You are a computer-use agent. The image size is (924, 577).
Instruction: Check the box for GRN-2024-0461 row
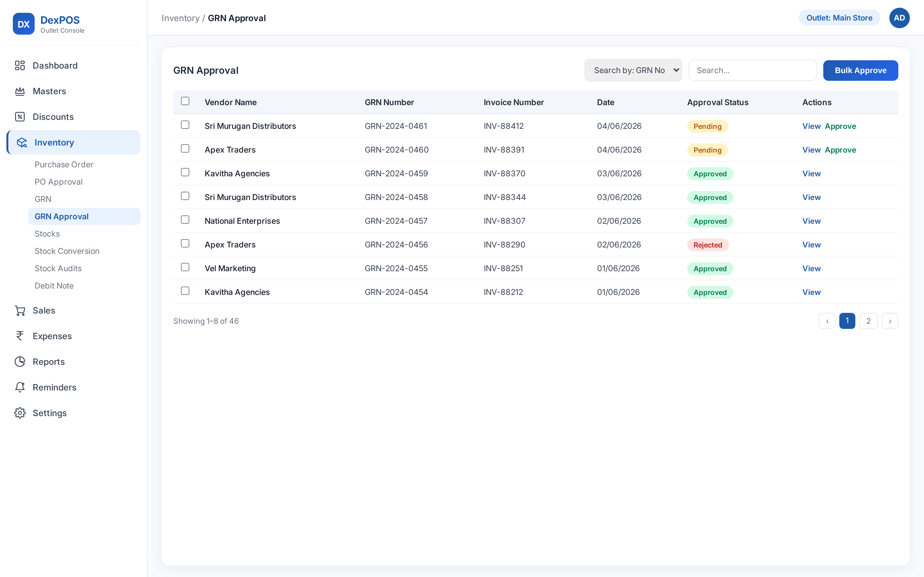[x=185, y=125]
